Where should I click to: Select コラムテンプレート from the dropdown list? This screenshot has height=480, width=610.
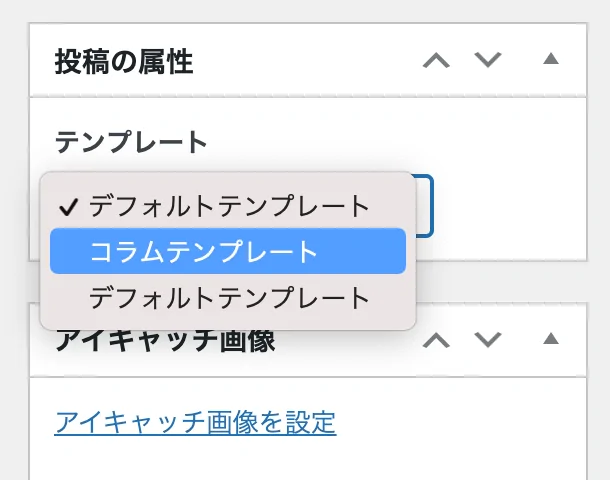click(228, 251)
